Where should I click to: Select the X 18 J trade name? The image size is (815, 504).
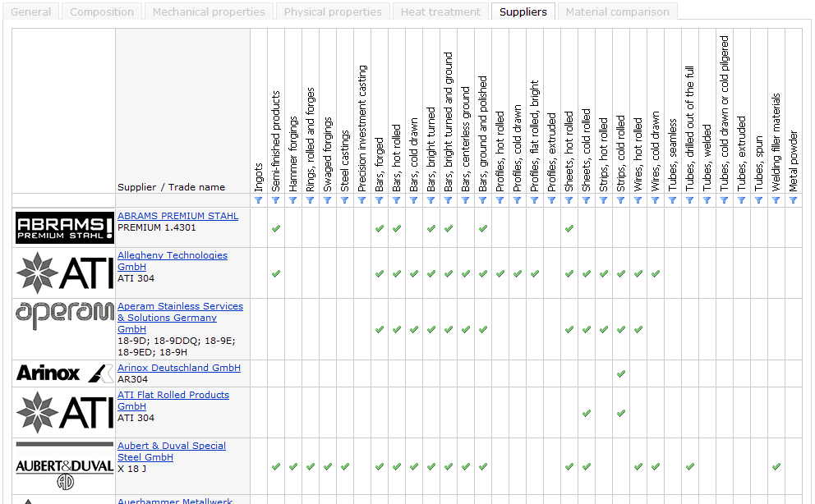pos(131,469)
